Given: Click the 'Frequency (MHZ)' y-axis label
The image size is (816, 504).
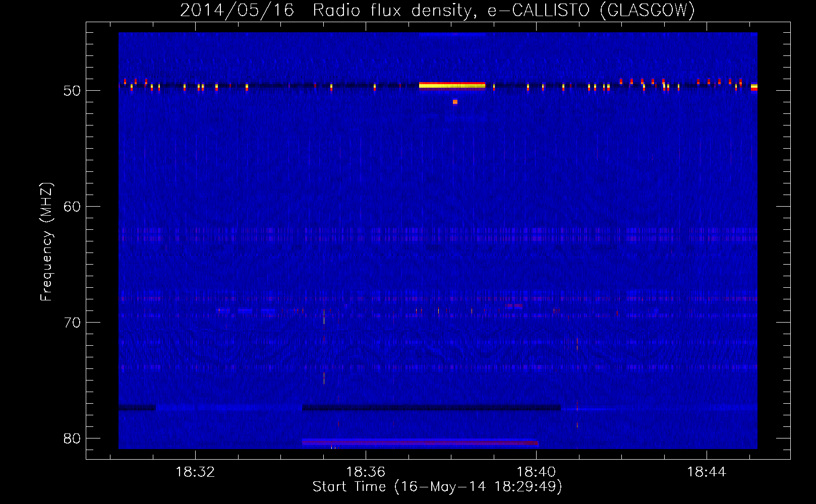Looking at the screenshot, I should click(46, 241).
